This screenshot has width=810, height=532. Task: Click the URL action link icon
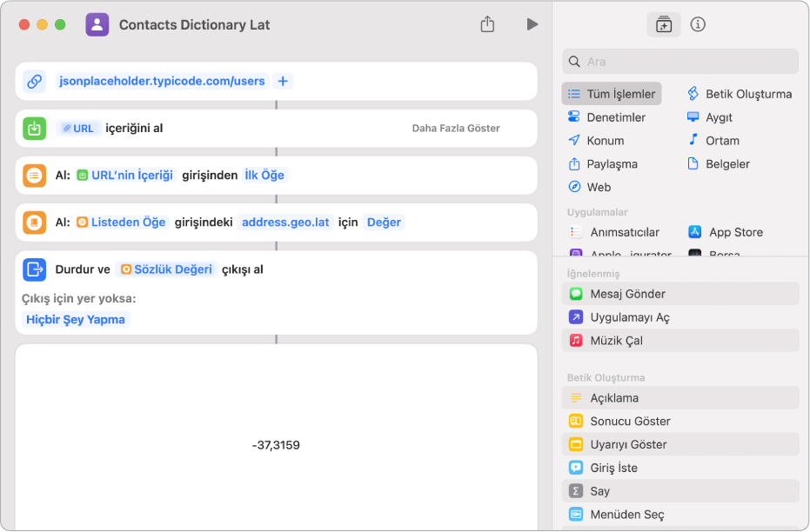click(35, 81)
